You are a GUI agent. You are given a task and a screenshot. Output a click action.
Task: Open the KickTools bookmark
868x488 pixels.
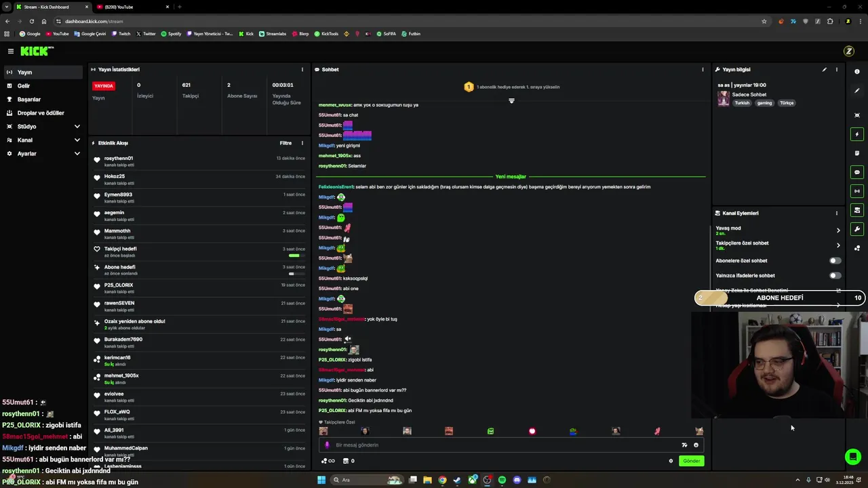(x=326, y=33)
